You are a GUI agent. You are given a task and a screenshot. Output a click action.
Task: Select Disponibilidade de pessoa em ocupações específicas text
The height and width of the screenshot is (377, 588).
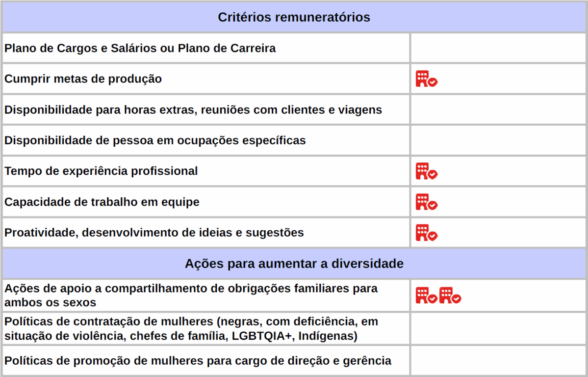click(155, 140)
